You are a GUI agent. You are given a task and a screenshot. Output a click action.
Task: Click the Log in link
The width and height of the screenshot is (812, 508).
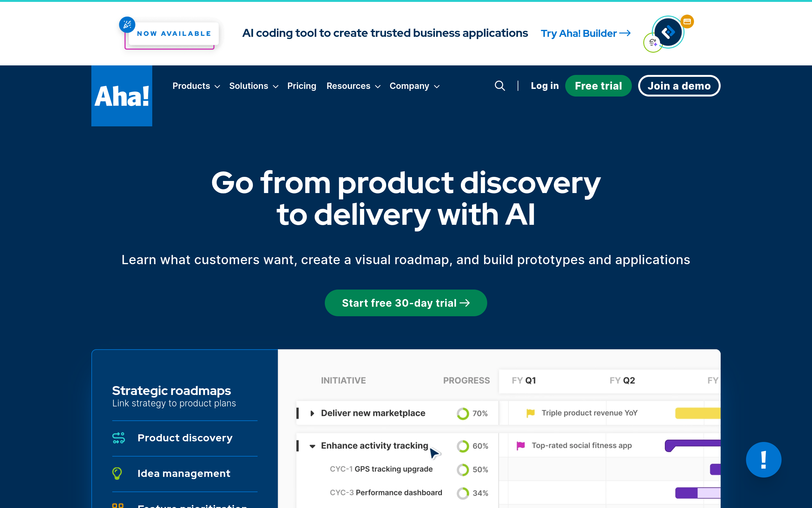(545, 86)
